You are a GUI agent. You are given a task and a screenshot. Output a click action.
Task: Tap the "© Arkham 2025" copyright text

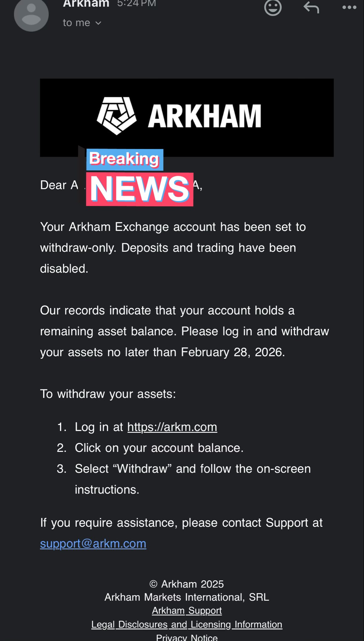(x=187, y=584)
